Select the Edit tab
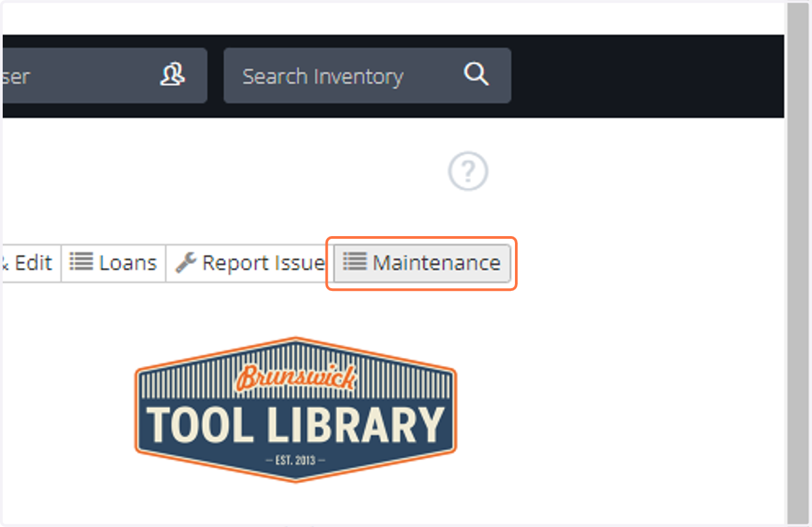The width and height of the screenshot is (812, 527). click(30, 263)
